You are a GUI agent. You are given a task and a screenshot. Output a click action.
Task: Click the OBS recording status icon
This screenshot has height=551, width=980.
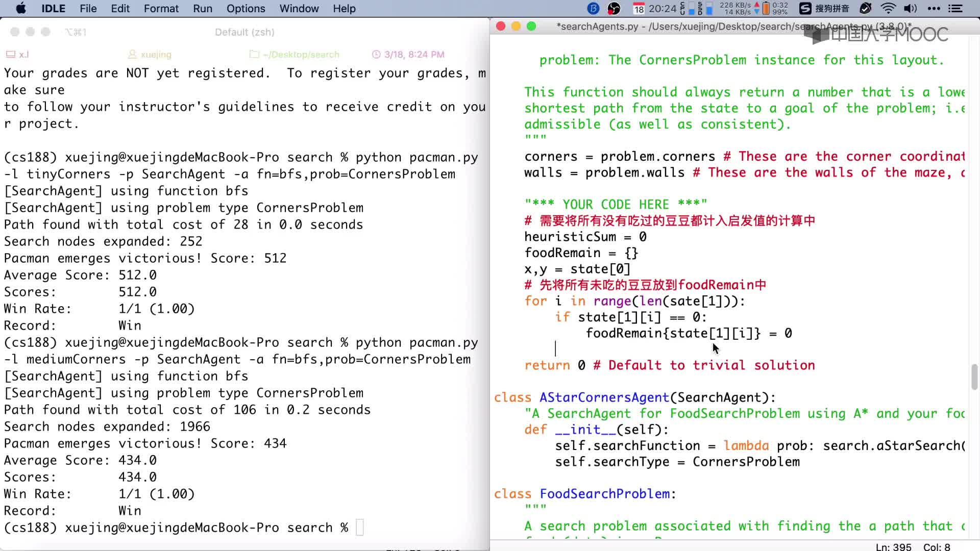614,8
